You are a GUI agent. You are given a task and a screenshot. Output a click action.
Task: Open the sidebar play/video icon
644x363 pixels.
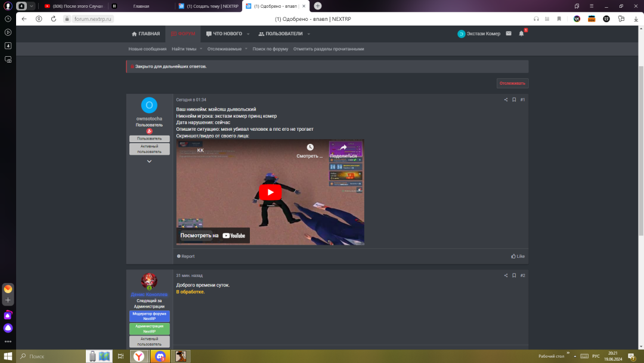[x=8, y=32]
